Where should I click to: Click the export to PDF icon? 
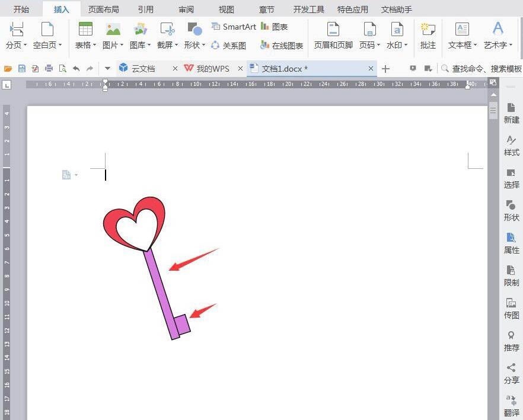point(35,69)
